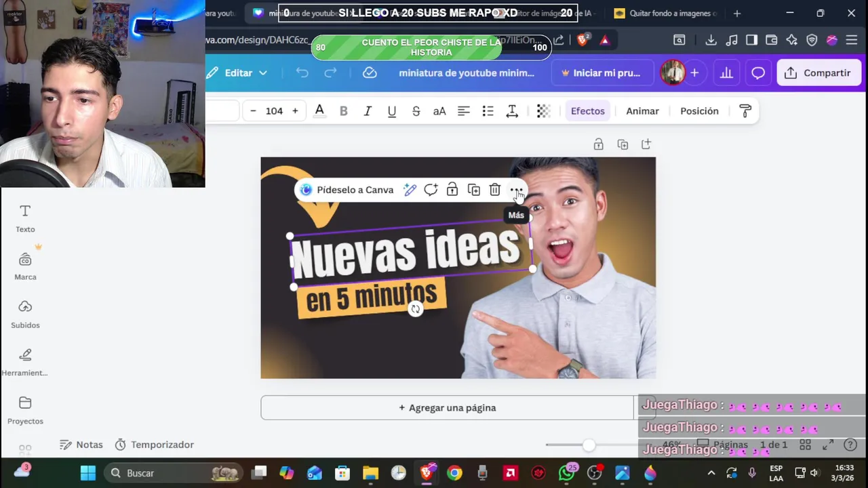This screenshot has width=868, height=488.
Task: Redo the last undone action
Action: click(330, 73)
